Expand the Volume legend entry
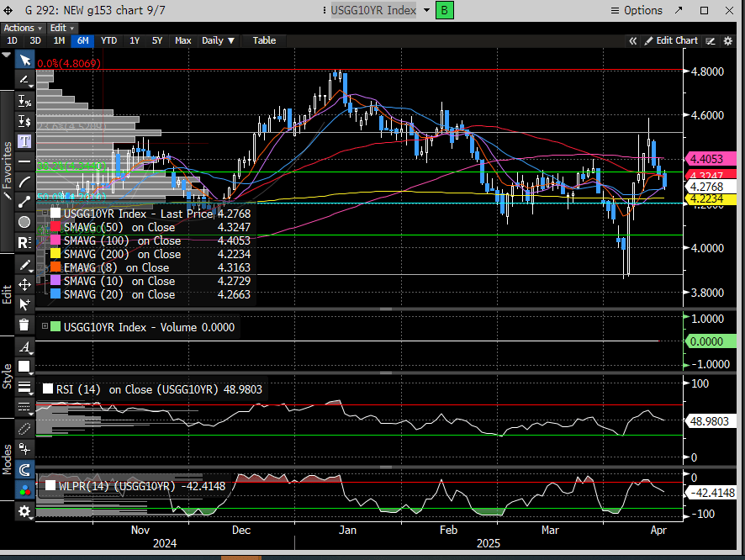 point(45,327)
